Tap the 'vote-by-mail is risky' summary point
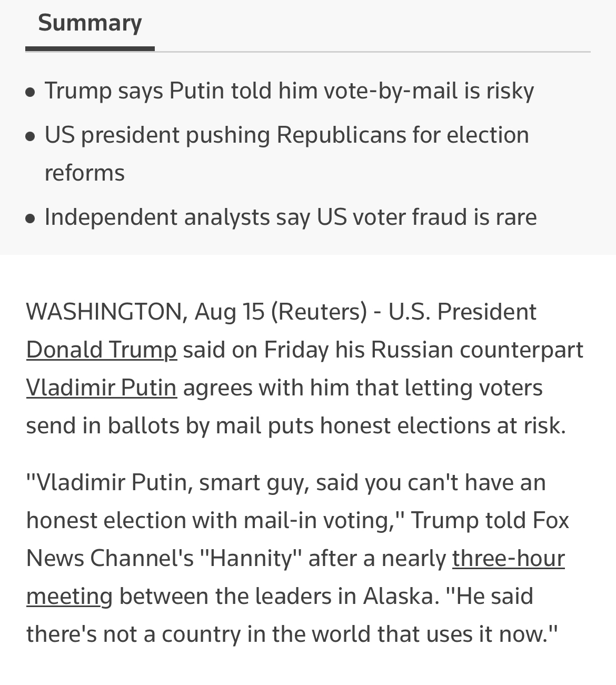 (289, 91)
